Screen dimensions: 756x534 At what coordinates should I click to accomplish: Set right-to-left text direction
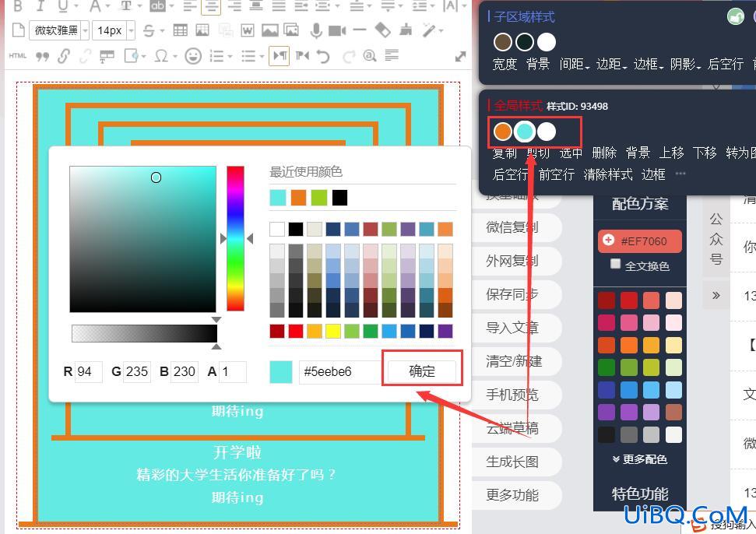pyautogui.click(x=302, y=55)
